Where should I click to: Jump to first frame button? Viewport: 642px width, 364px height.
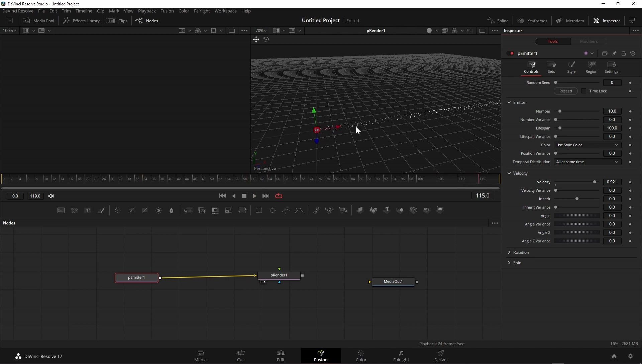pyautogui.click(x=222, y=196)
